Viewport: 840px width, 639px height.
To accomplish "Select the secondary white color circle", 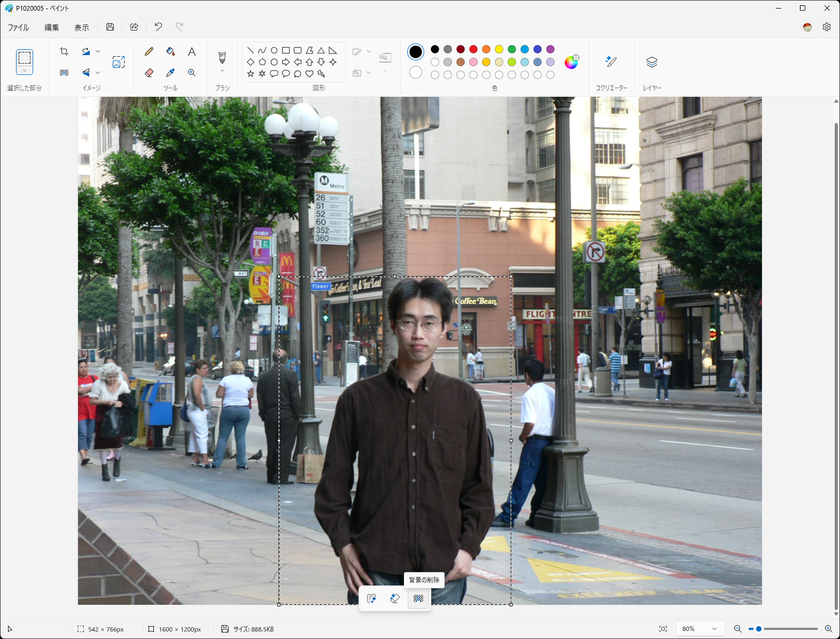I will (x=416, y=72).
